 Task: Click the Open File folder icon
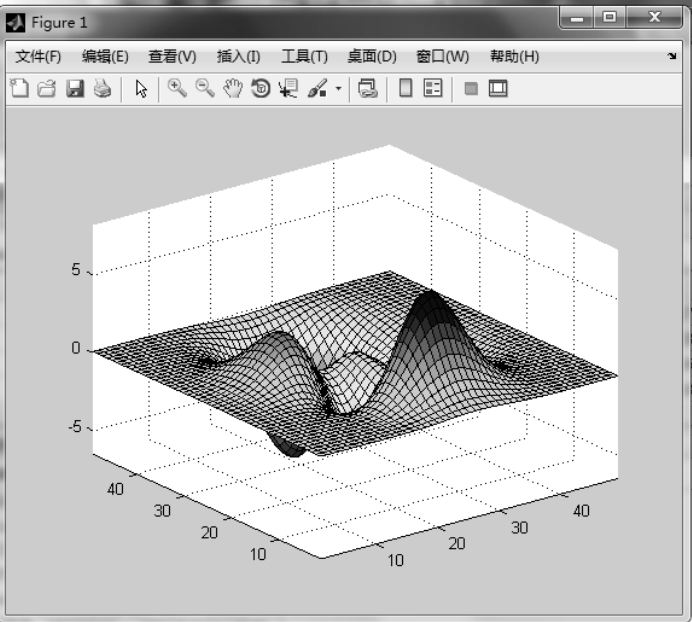(x=46, y=89)
